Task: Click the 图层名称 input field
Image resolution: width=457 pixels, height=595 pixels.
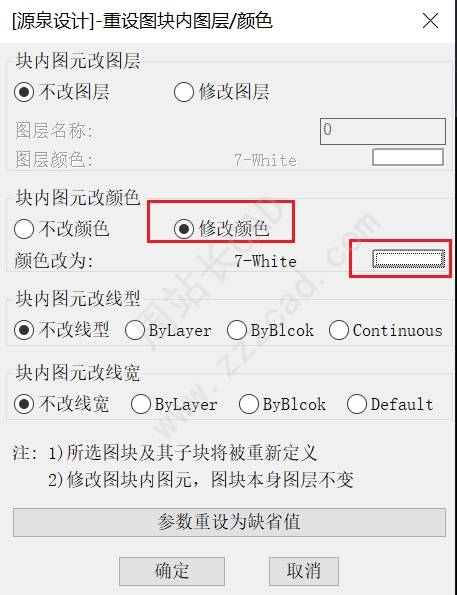Action: [x=383, y=131]
